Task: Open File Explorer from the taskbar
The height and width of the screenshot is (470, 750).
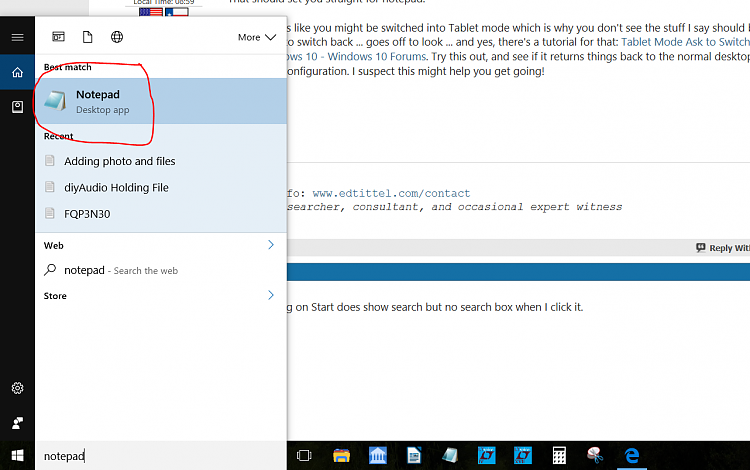Action: pyautogui.click(x=342, y=456)
